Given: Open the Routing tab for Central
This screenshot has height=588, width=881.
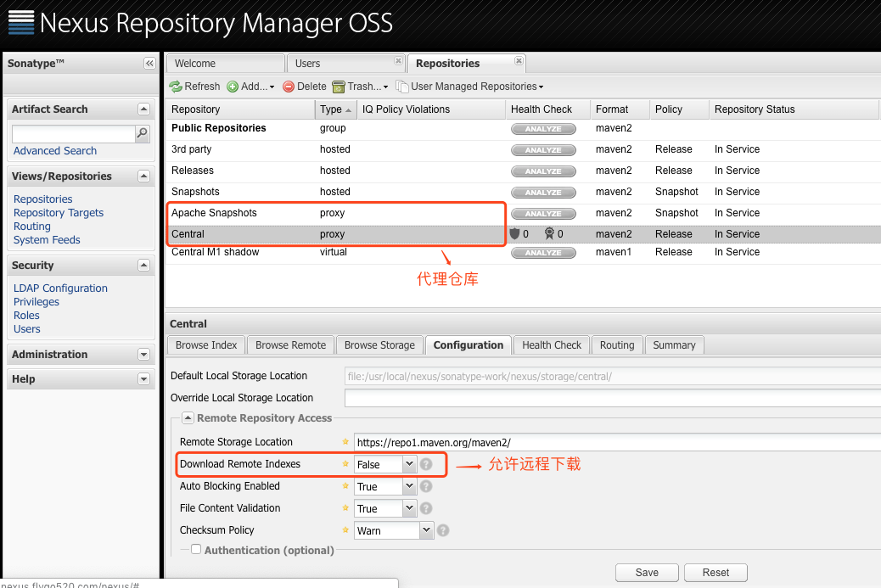Looking at the screenshot, I should [x=617, y=344].
